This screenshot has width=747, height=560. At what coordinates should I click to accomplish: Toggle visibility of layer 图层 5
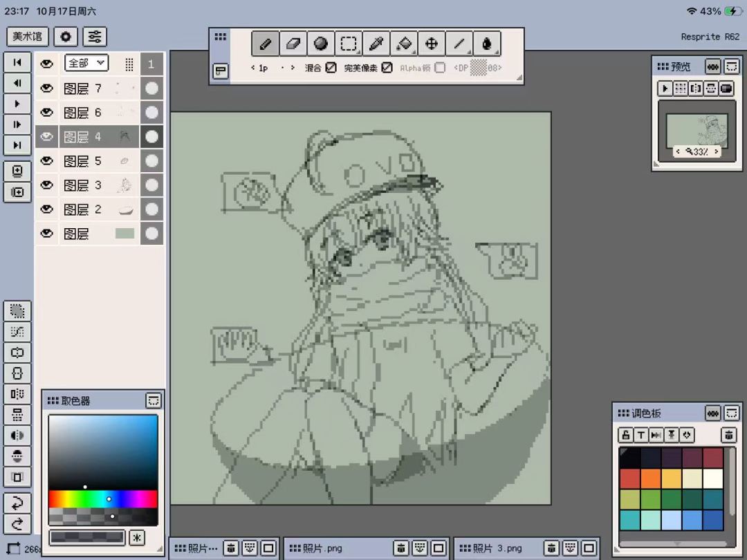(46, 161)
